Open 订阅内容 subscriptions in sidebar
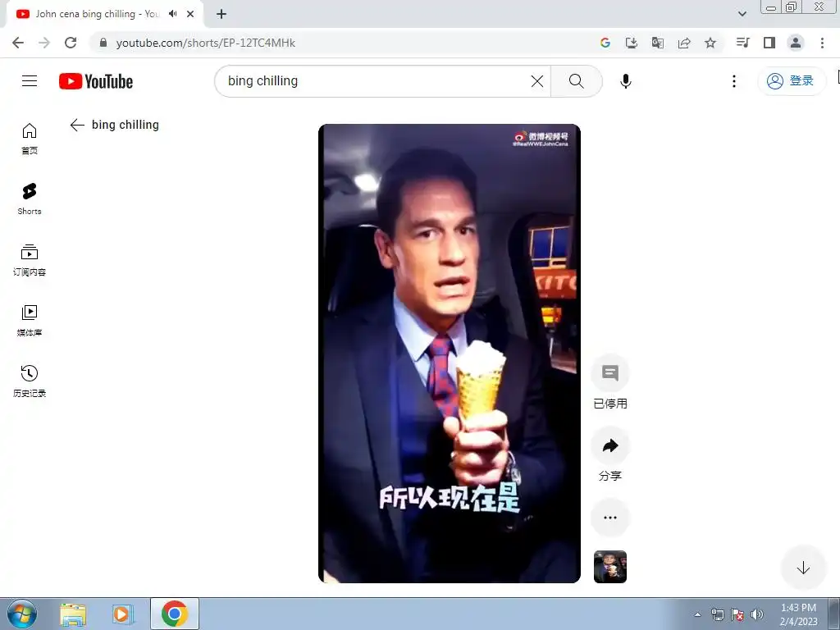Image resolution: width=840 pixels, height=630 pixels. [x=30, y=260]
